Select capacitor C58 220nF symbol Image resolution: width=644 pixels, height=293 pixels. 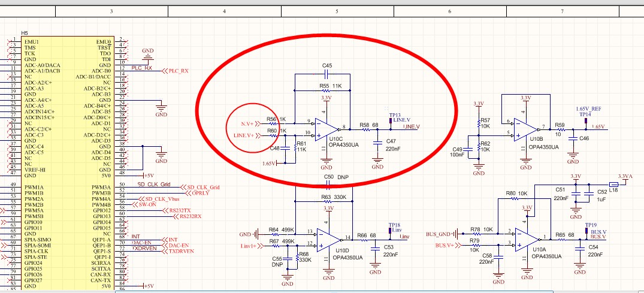pyautogui.click(x=498, y=257)
